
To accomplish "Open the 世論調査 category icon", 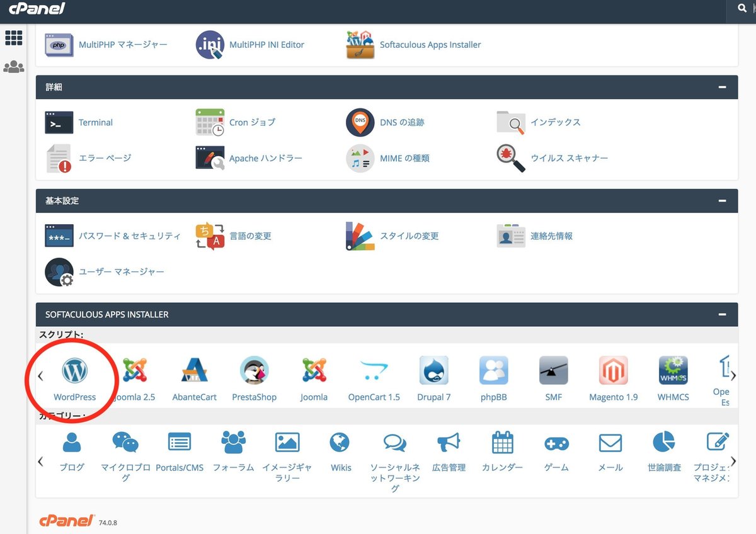I will click(x=663, y=442).
